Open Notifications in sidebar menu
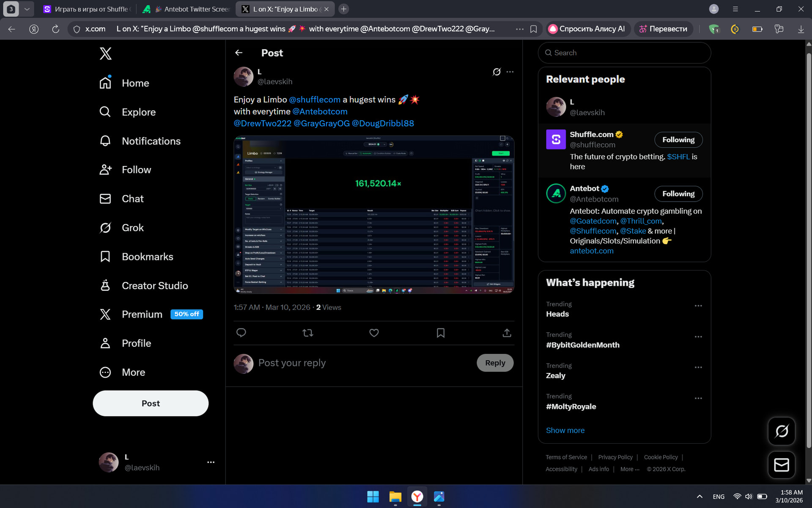812x508 pixels. (x=151, y=141)
